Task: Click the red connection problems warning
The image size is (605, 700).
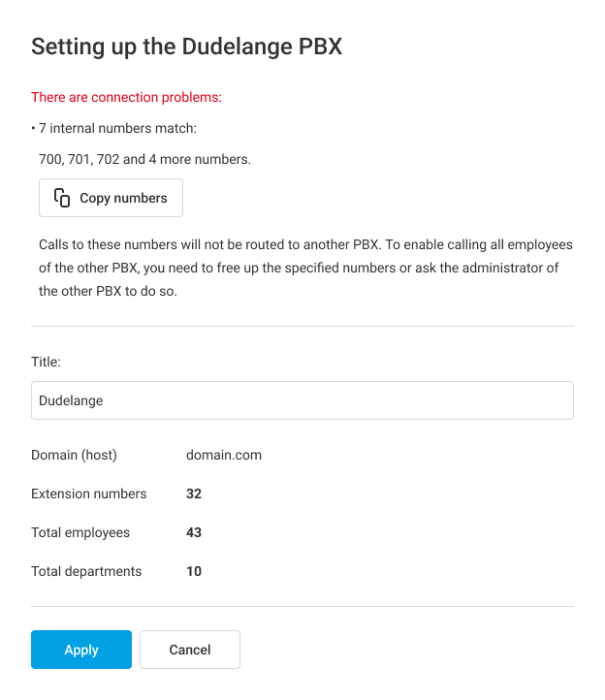Action: (126, 97)
